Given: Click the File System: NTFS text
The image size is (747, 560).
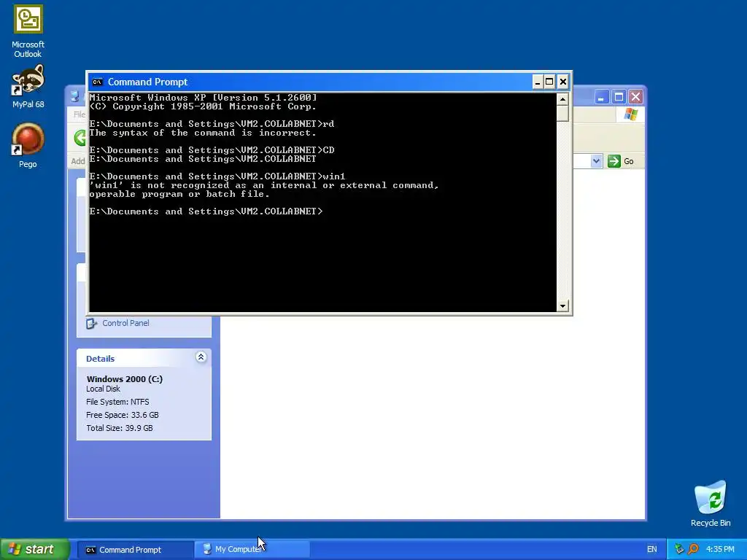Looking at the screenshot, I should click(x=117, y=402).
